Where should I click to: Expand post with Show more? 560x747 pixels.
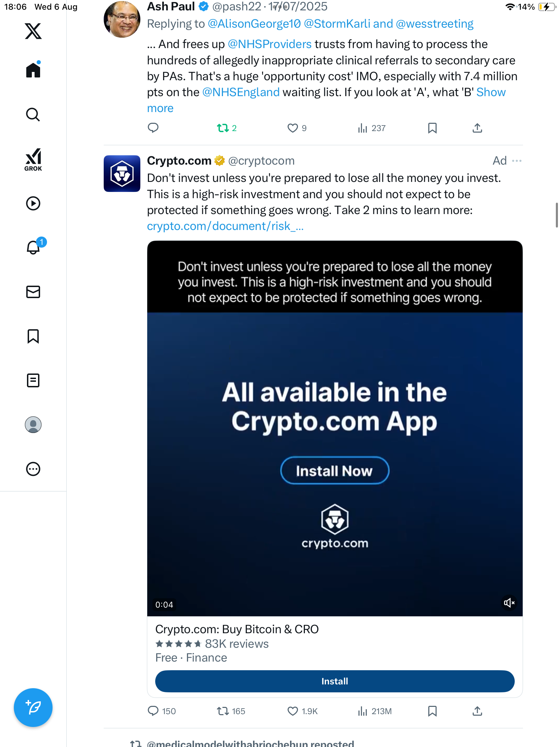[x=491, y=92]
